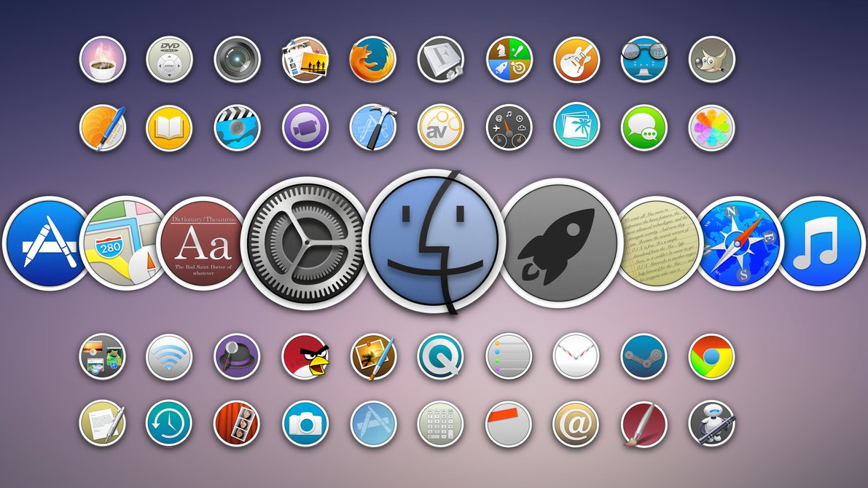The height and width of the screenshot is (488, 868).
Task: Open the System Preferences gear icon
Action: tap(305, 243)
